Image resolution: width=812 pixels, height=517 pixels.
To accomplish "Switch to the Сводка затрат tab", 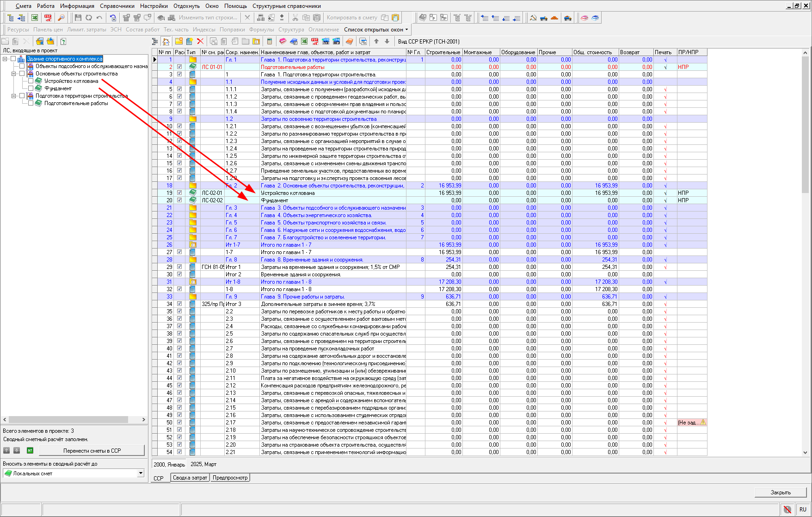I will point(190,478).
